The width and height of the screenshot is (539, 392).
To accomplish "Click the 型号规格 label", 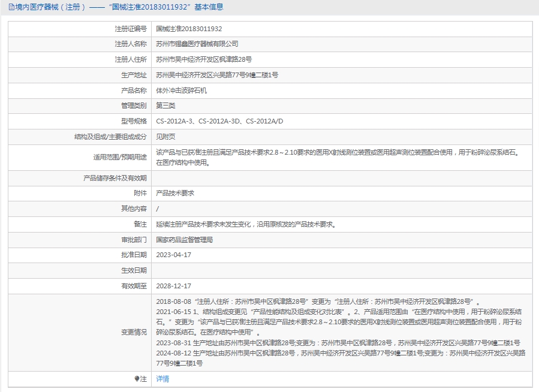I will (x=134, y=121).
